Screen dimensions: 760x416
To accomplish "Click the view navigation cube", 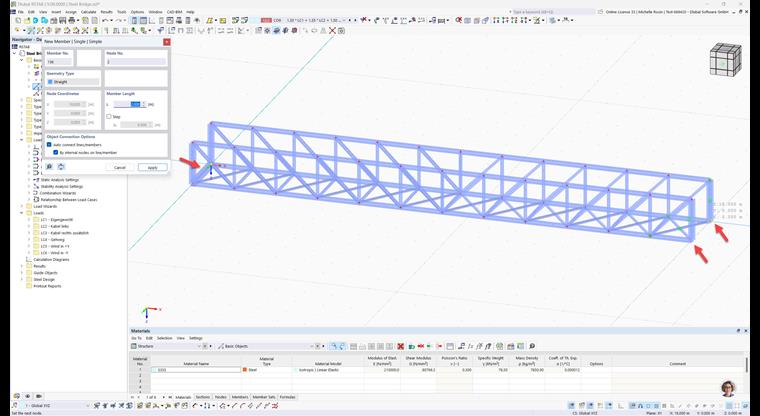I will (x=726, y=59).
